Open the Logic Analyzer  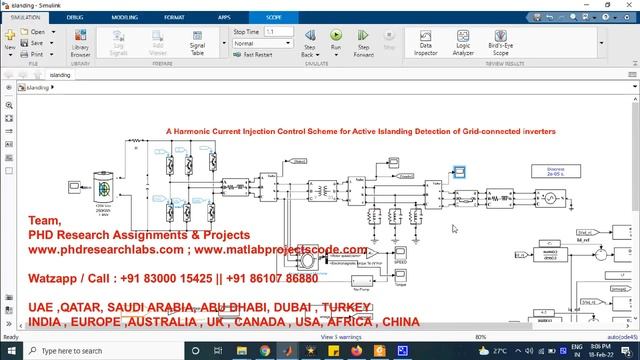pyautogui.click(x=463, y=43)
